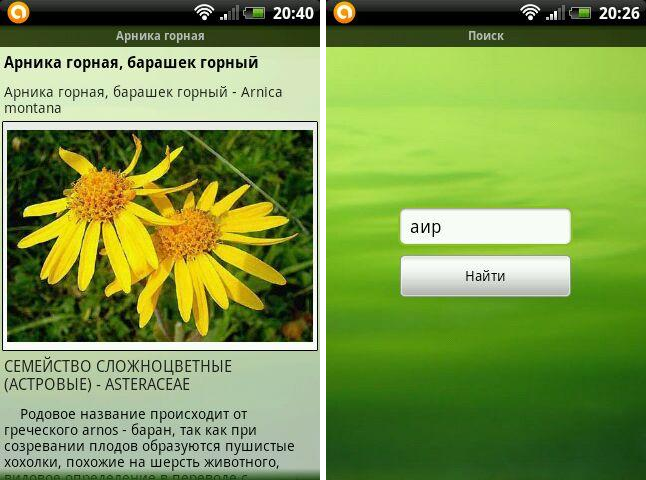Tap the Arnica montana Latin name line
This screenshot has width=646, height=480.
143,99
